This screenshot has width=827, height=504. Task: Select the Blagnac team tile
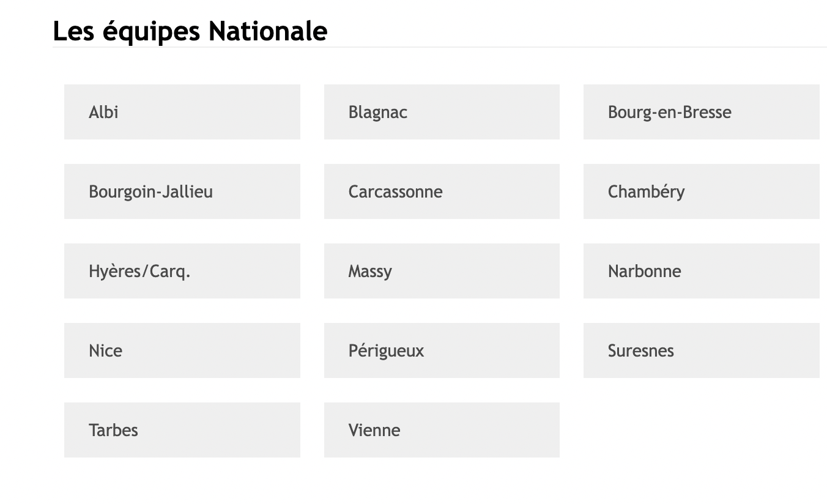coord(442,112)
